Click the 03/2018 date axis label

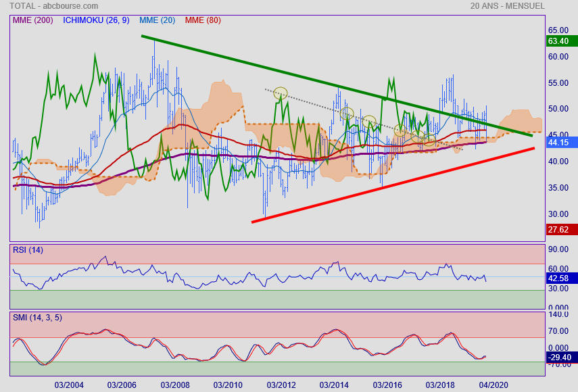[440, 385]
